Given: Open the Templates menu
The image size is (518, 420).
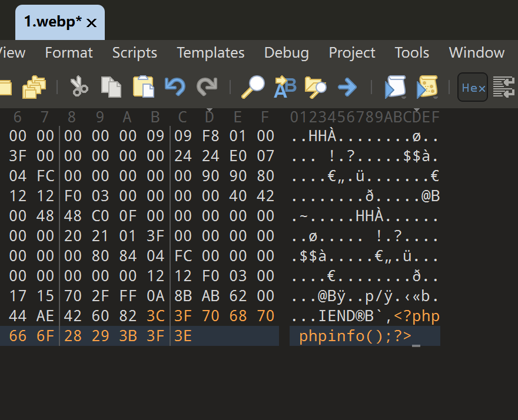Looking at the screenshot, I should coord(210,52).
